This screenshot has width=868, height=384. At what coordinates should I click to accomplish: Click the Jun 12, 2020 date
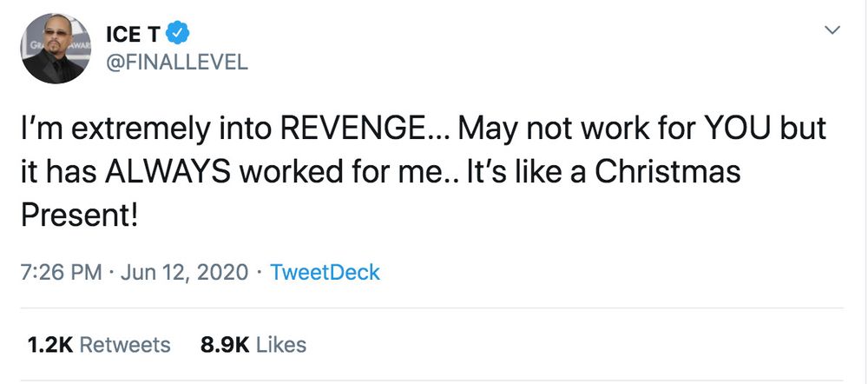coord(184,272)
